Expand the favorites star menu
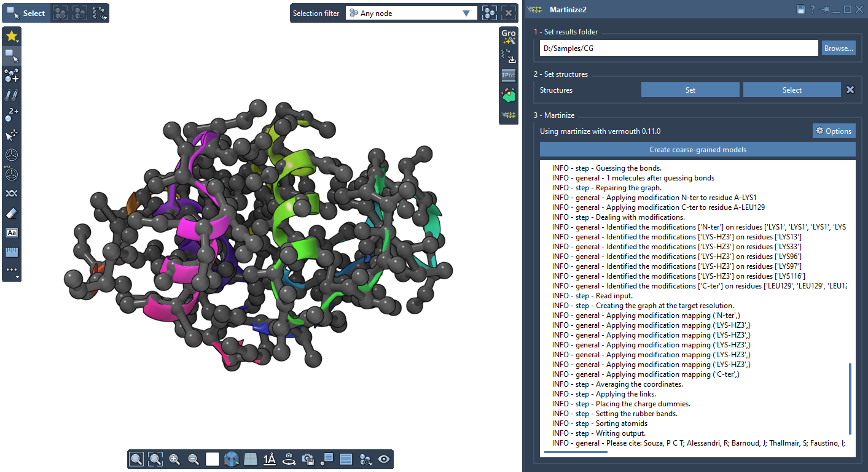The height and width of the screenshot is (472, 868). [12, 36]
